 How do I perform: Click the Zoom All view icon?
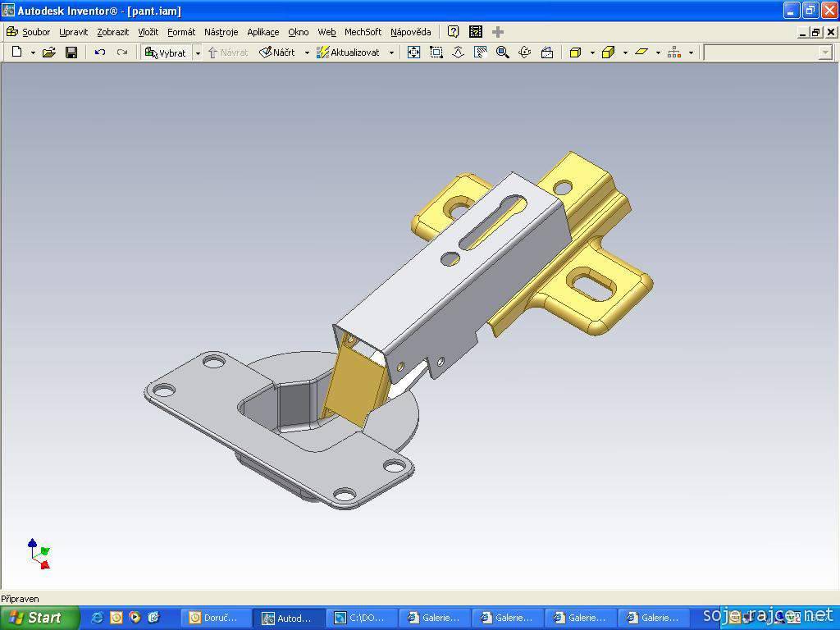tap(413, 52)
